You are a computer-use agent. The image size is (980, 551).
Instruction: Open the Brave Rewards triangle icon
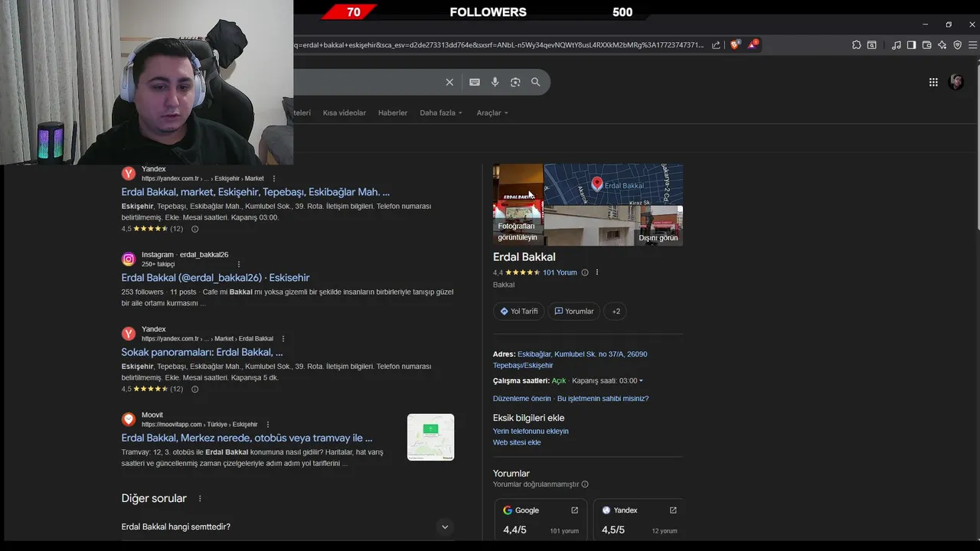coord(753,45)
